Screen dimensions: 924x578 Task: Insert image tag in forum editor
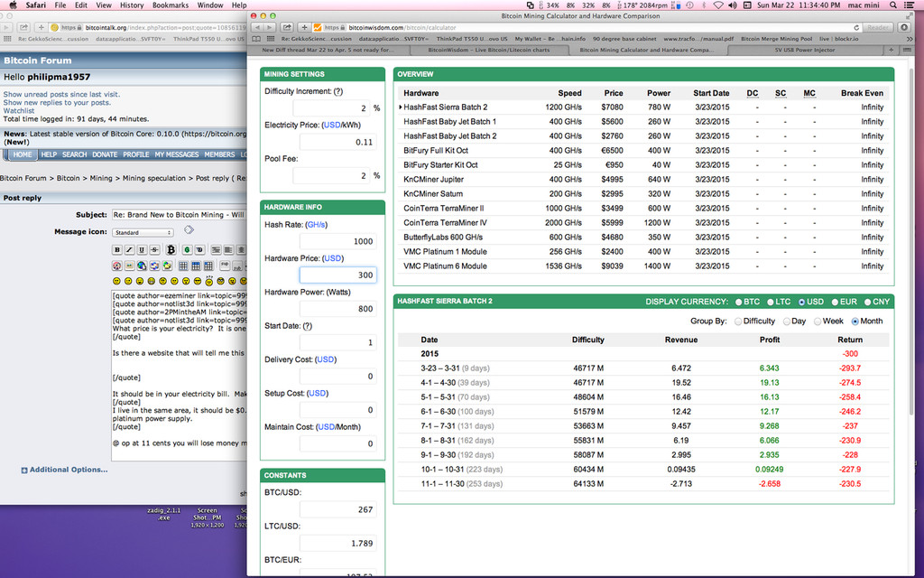(129, 266)
